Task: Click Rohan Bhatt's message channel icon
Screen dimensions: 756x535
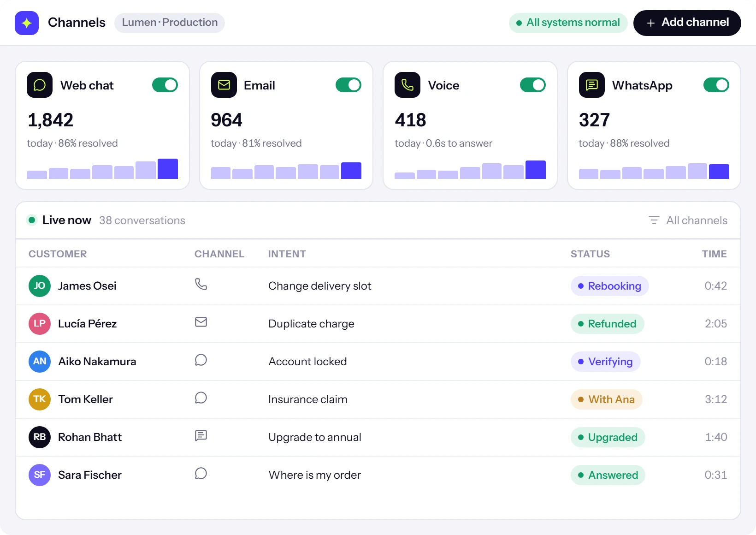Action: [x=201, y=435]
